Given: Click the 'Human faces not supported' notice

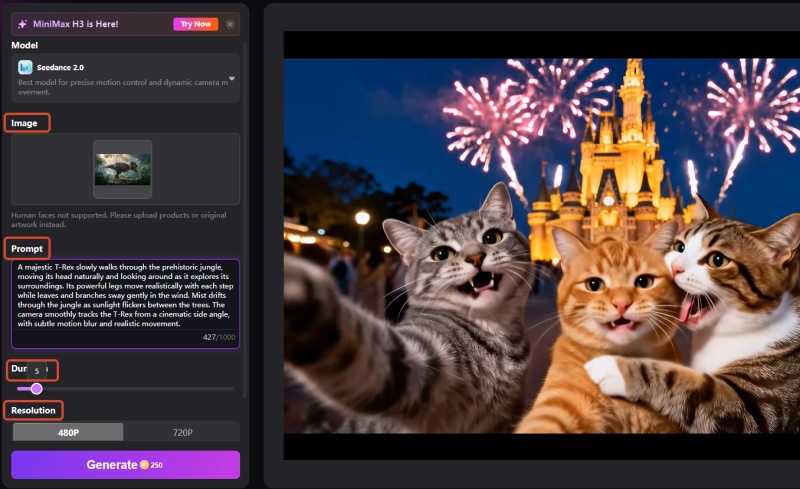Looking at the screenshot, I should [x=119, y=219].
